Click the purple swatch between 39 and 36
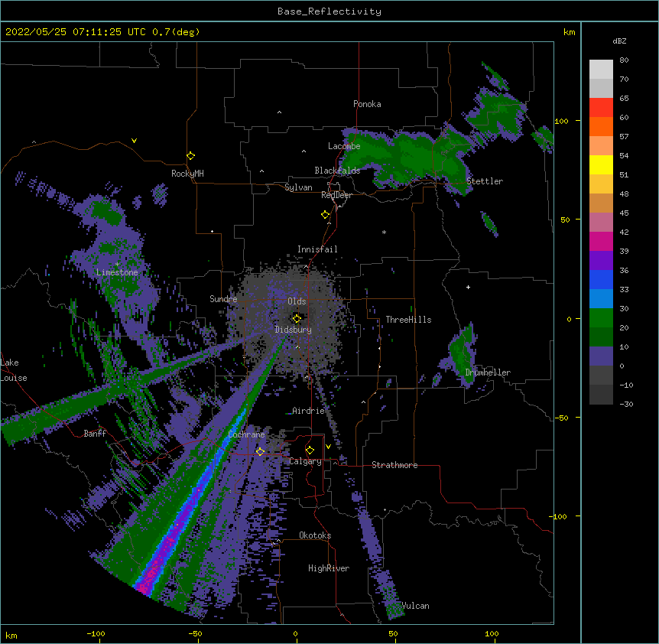Screen dimensions: 659x644 coord(601,261)
